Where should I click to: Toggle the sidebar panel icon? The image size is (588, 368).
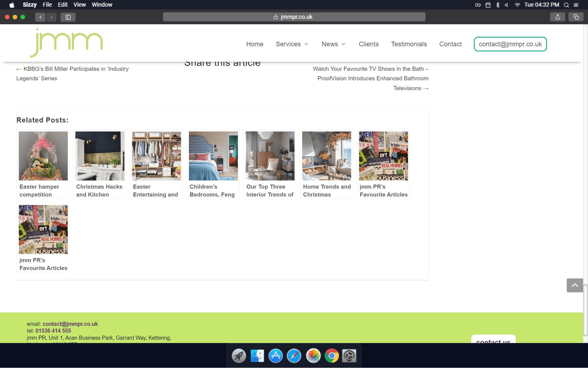[68, 17]
